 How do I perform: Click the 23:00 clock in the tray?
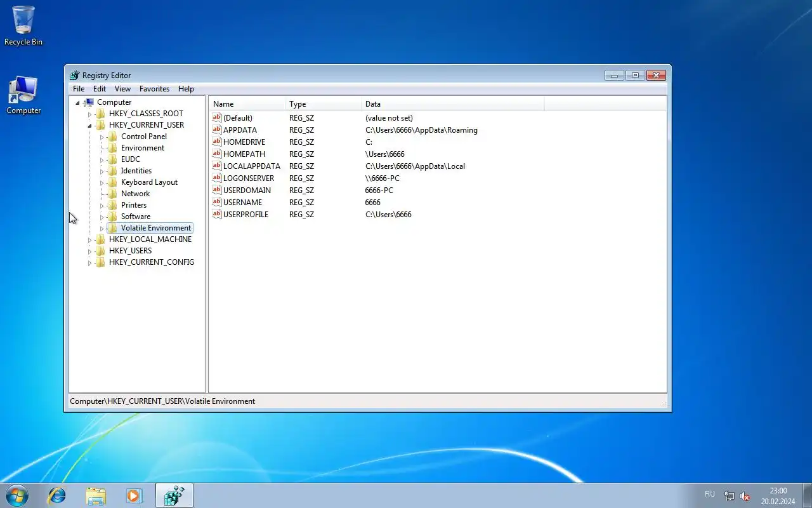(778, 491)
